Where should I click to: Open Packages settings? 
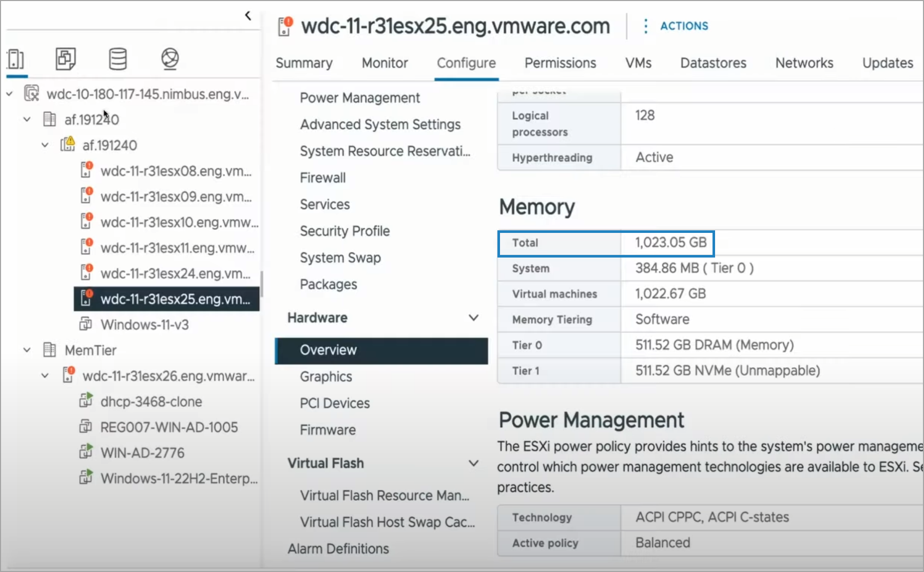pyautogui.click(x=329, y=285)
